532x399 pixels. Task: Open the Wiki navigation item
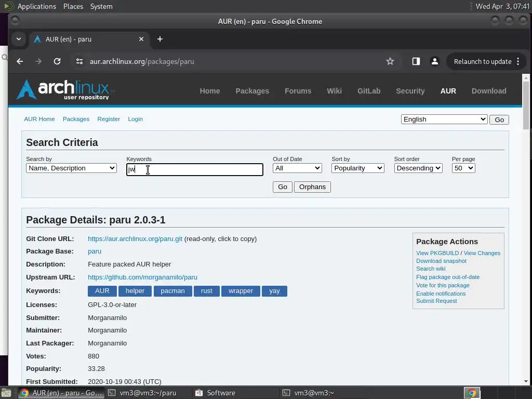coord(334,91)
